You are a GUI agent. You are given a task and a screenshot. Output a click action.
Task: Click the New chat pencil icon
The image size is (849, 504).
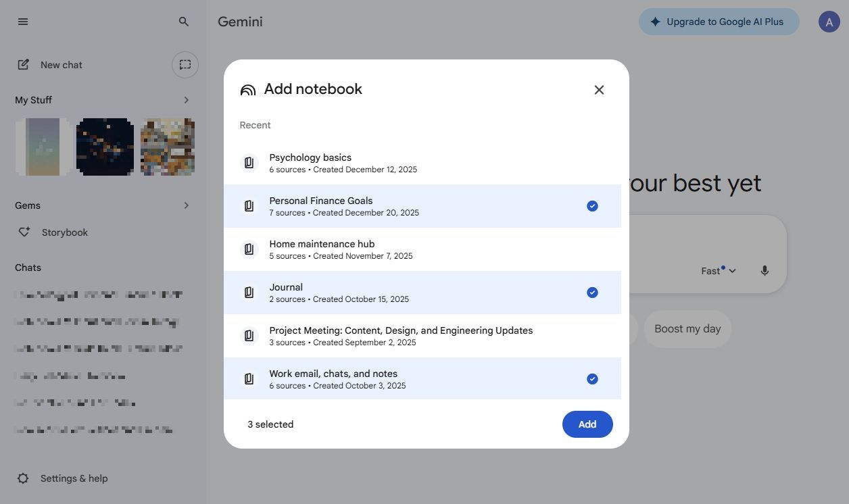24,65
